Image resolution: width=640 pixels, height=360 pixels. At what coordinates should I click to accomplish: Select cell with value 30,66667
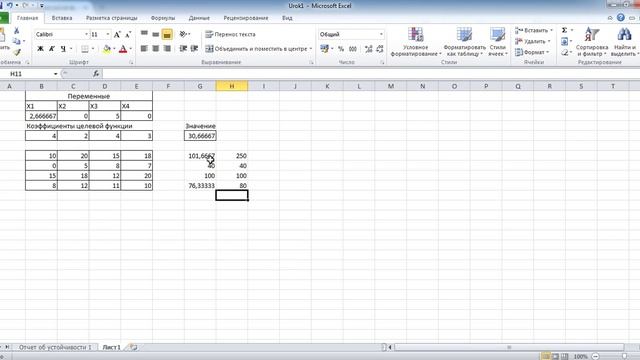pos(200,136)
